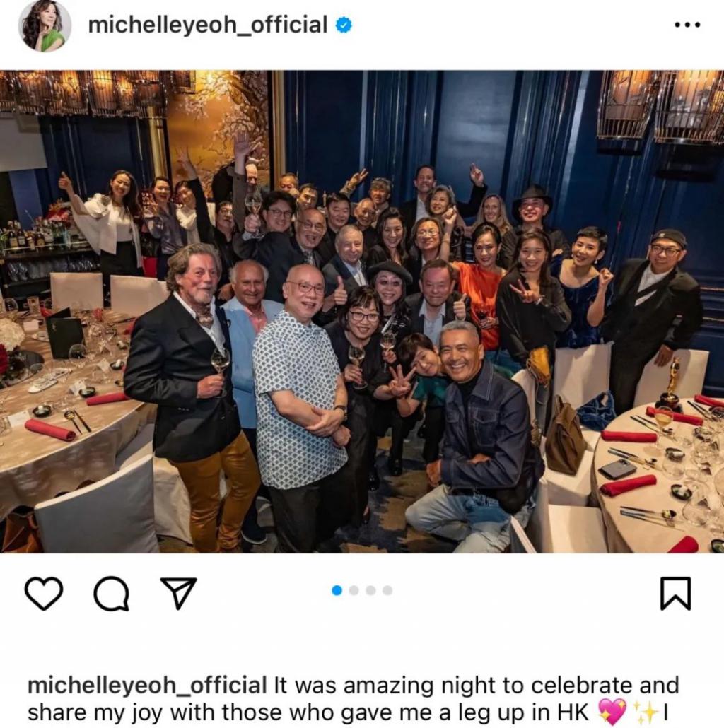Click the blue verified badge

click(344, 25)
